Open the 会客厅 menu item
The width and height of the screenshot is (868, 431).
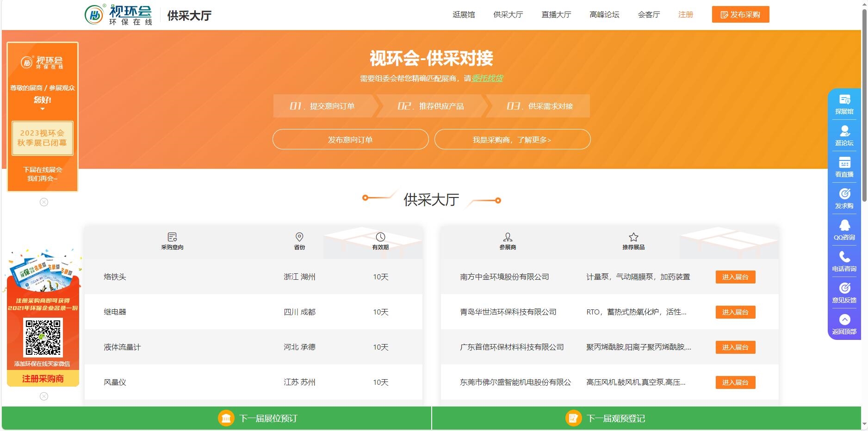tap(649, 15)
